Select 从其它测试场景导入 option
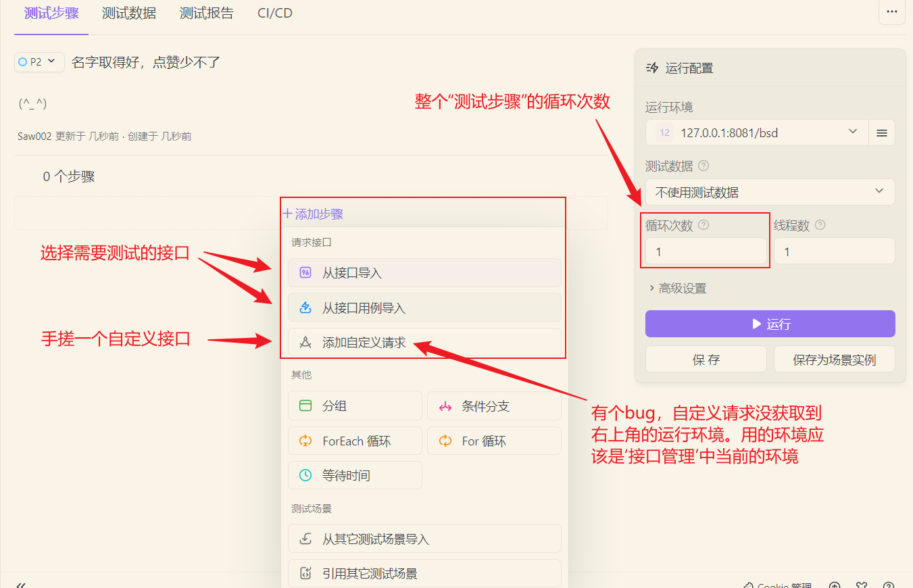 click(x=424, y=539)
